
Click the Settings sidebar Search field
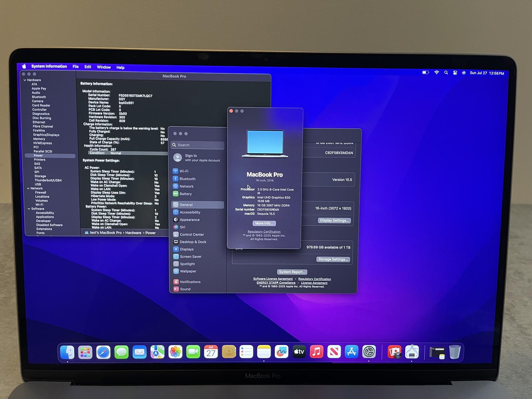[198, 145]
